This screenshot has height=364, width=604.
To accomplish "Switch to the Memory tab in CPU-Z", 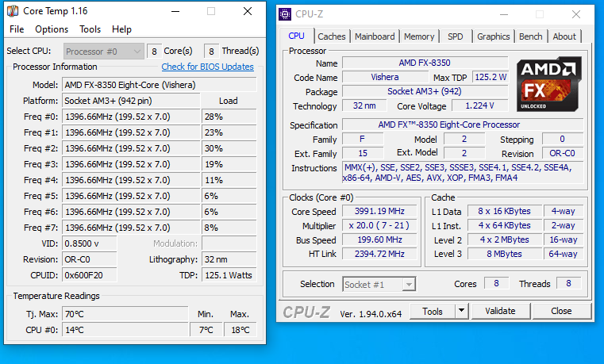I will pos(419,36).
